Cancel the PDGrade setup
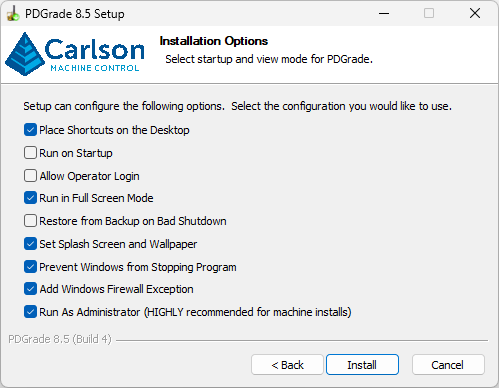The image size is (499, 388). [x=448, y=365]
